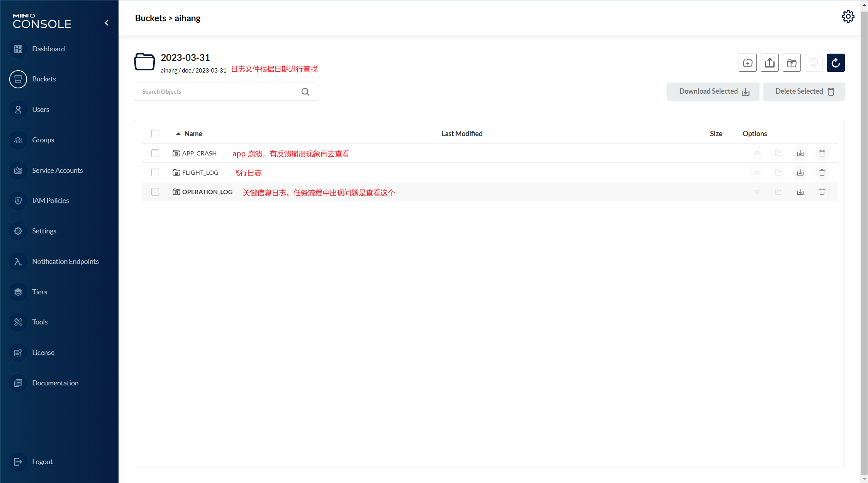The image size is (868, 483).
Task: Click the dark refresh list button
Action: tap(836, 63)
